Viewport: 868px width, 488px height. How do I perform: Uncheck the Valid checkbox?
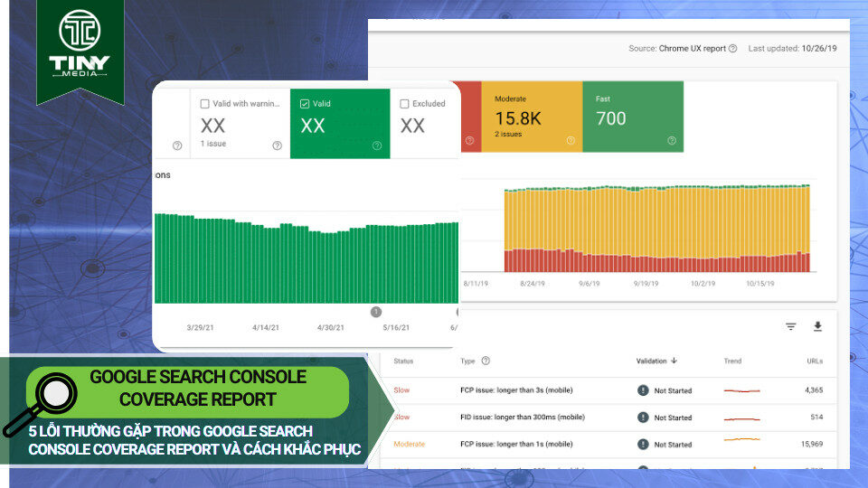[305, 103]
